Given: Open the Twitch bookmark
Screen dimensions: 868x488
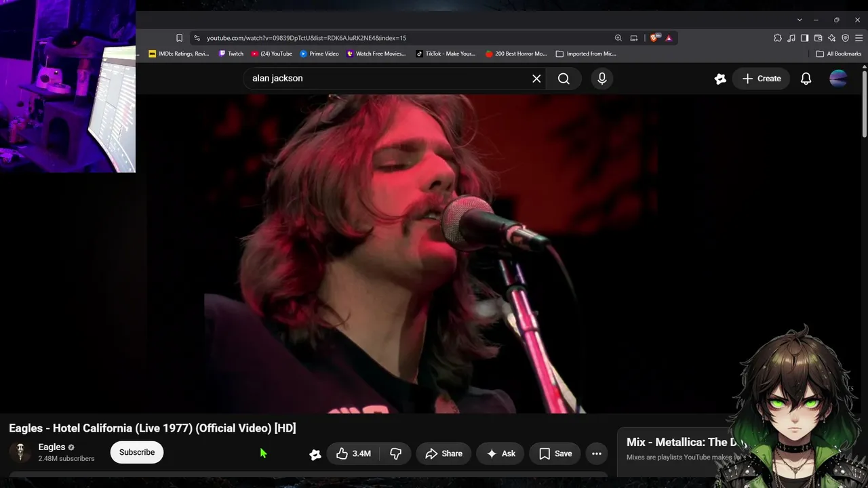Looking at the screenshot, I should click(231, 54).
